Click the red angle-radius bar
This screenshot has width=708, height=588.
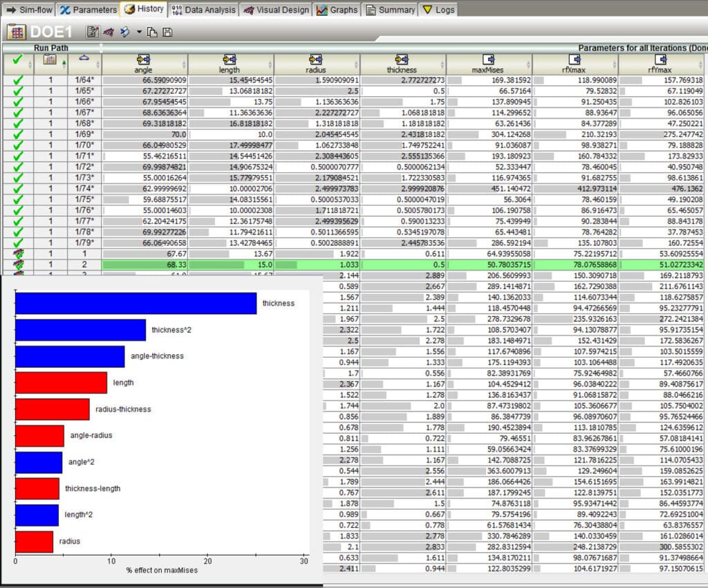click(39, 436)
